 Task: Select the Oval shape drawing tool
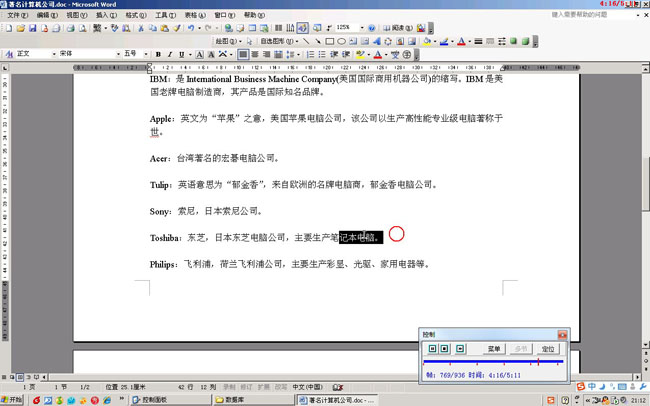coord(342,41)
